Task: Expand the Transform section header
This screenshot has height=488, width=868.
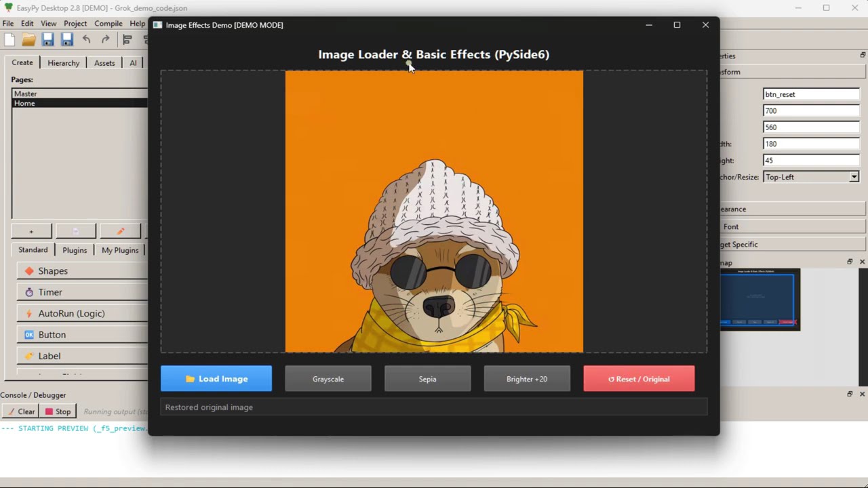Action: click(x=793, y=72)
